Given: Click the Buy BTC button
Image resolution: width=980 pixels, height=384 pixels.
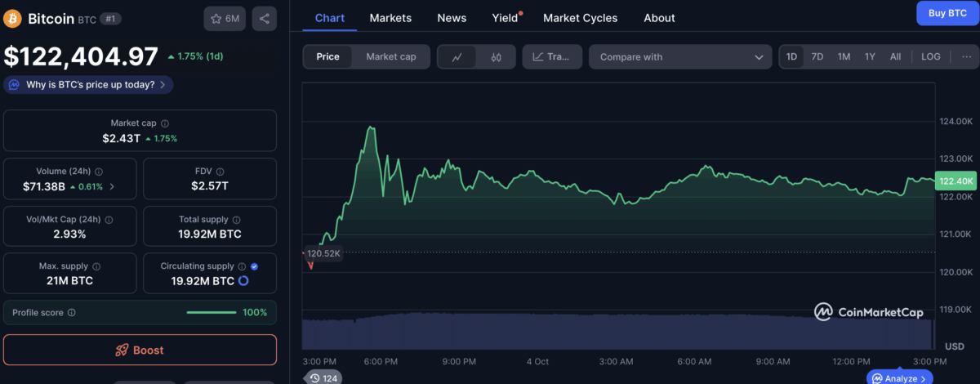Looking at the screenshot, I should (x=947, y=13).
